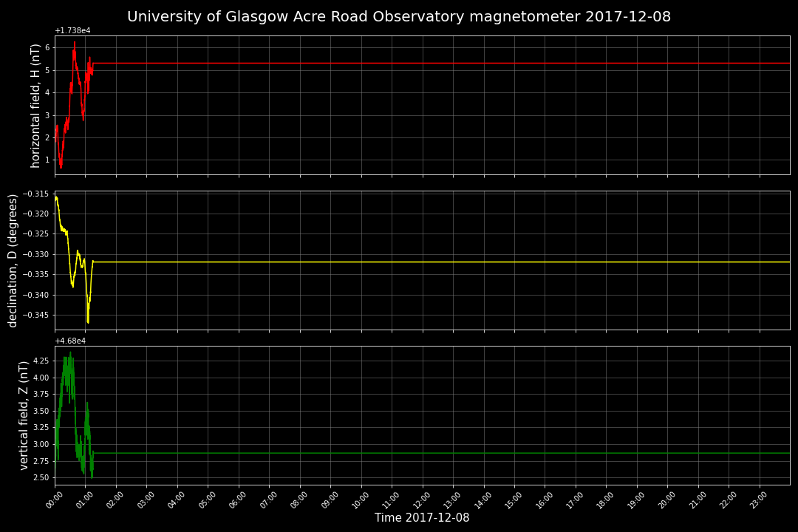798x532 pixels.
Task: Click the '15:00' time tick label
Action: click(x=514, y=501)
